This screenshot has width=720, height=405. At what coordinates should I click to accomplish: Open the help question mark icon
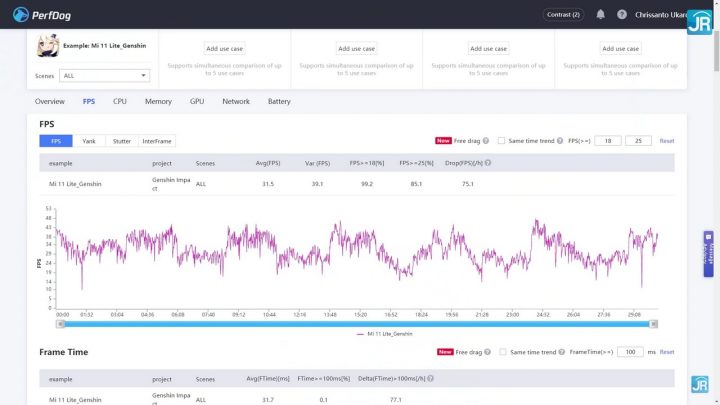pos(622,15)
